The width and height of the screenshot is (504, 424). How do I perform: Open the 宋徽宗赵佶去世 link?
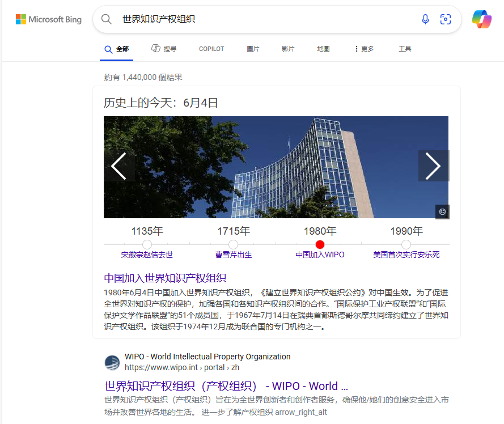click(147, 255)
